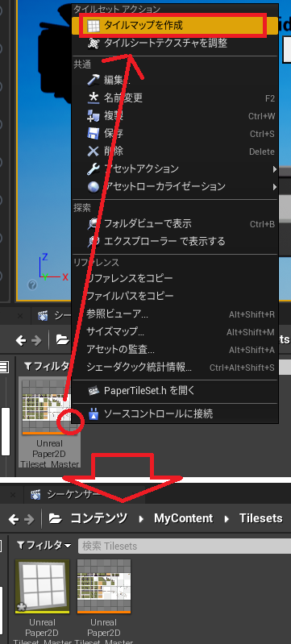Click the folder icon in upper Content Browser path
Viewport: 291px width, 644px height.
pos(63,340)
